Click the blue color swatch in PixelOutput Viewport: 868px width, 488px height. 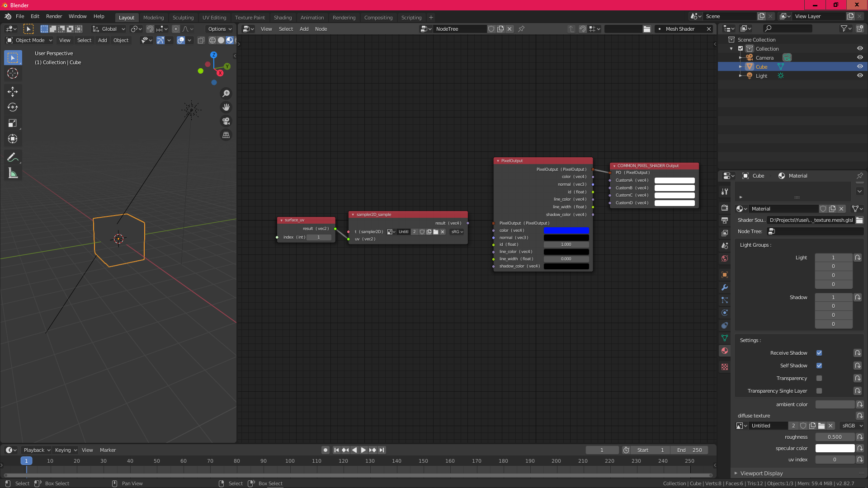coord(566,230)
